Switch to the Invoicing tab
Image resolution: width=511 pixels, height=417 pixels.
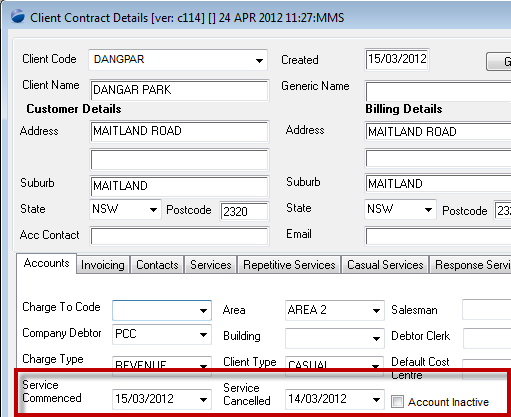[103, 265]
